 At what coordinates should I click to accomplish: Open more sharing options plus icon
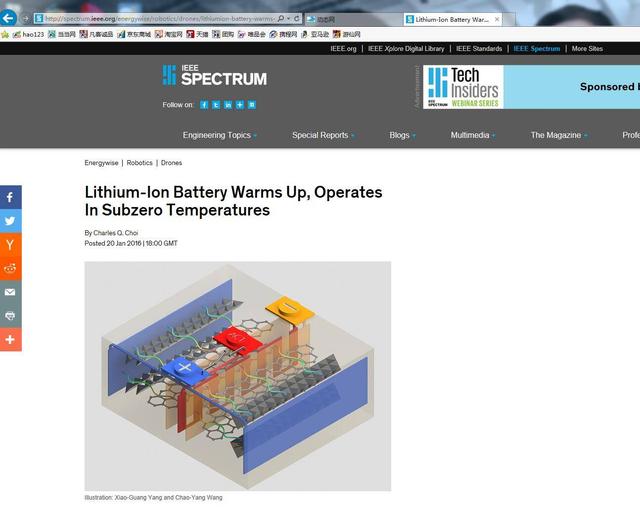[10, 339]
